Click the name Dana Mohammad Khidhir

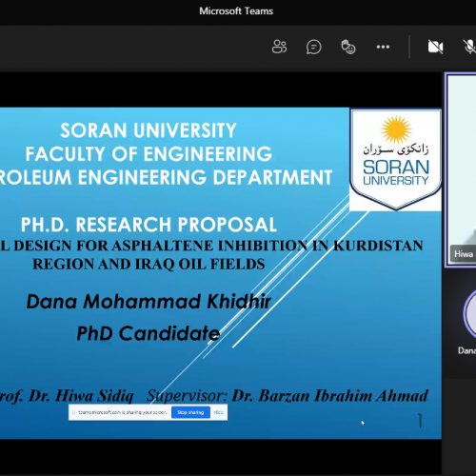149,302
